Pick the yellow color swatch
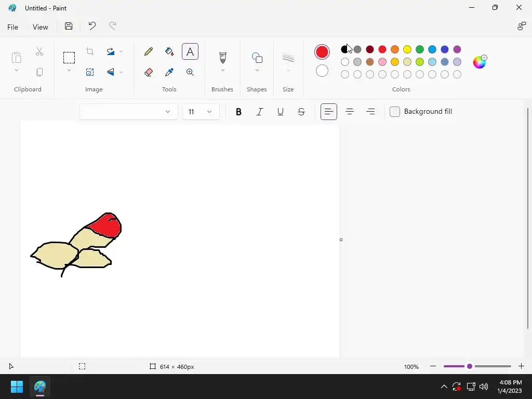The height and width of the screenshot is (399, 532). 407,49
